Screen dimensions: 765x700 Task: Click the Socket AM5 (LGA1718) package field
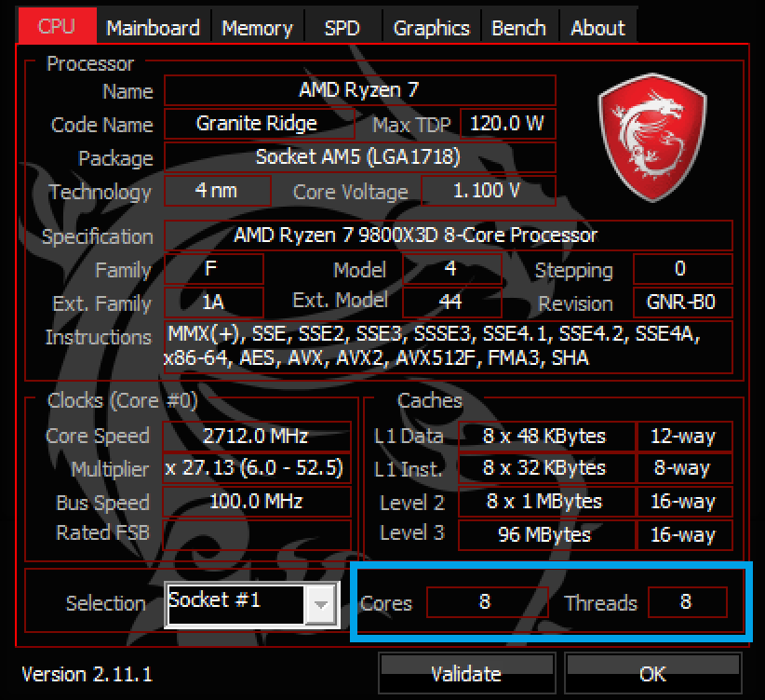point(360,157)
